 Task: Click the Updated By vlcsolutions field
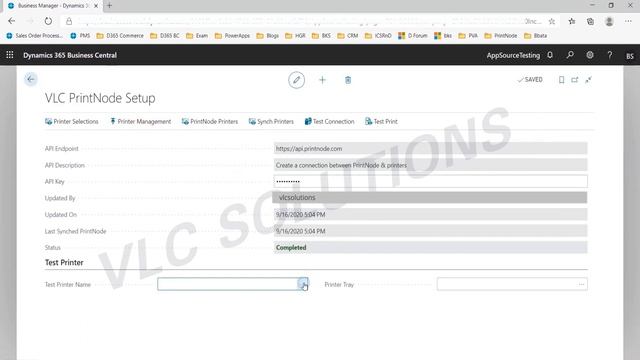point(430,198)
